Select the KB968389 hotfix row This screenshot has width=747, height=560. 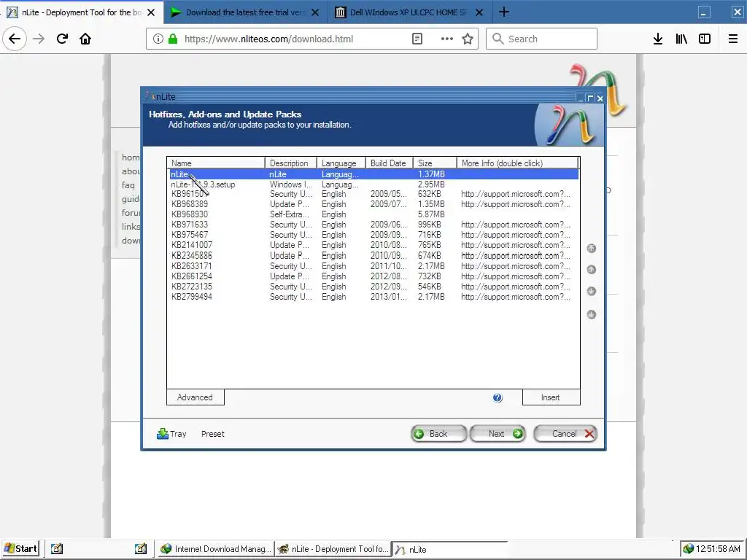point(373,204)
